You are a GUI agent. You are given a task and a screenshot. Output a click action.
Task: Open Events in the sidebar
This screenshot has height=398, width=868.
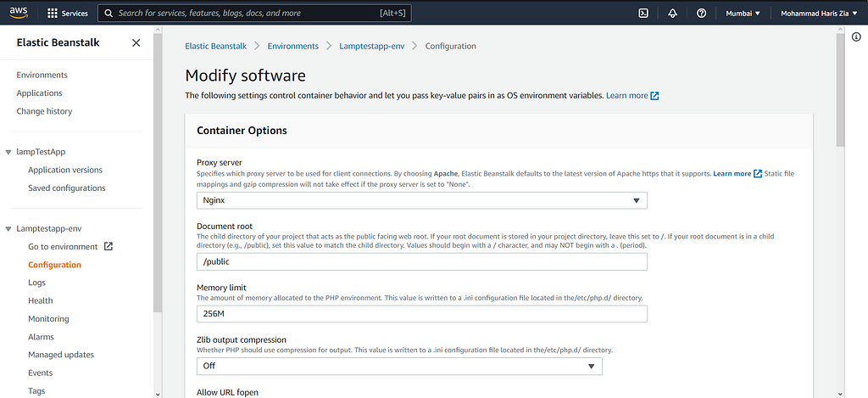point(41,373)
